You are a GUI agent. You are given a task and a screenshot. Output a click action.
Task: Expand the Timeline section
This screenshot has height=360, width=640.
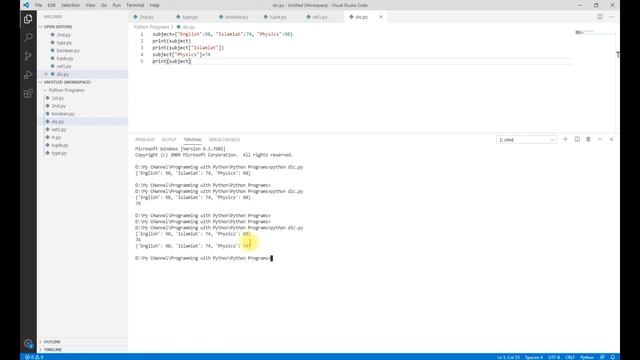pos(53,349)
